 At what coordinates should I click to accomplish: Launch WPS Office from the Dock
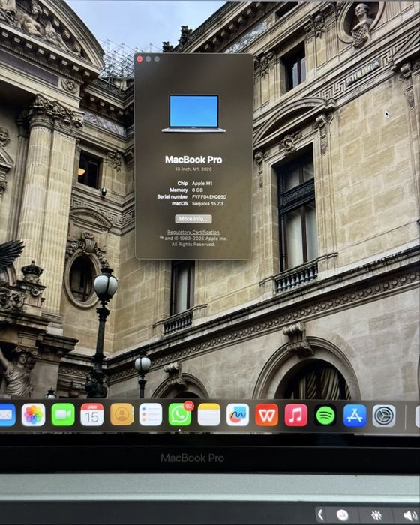click(x=267, y=415)
